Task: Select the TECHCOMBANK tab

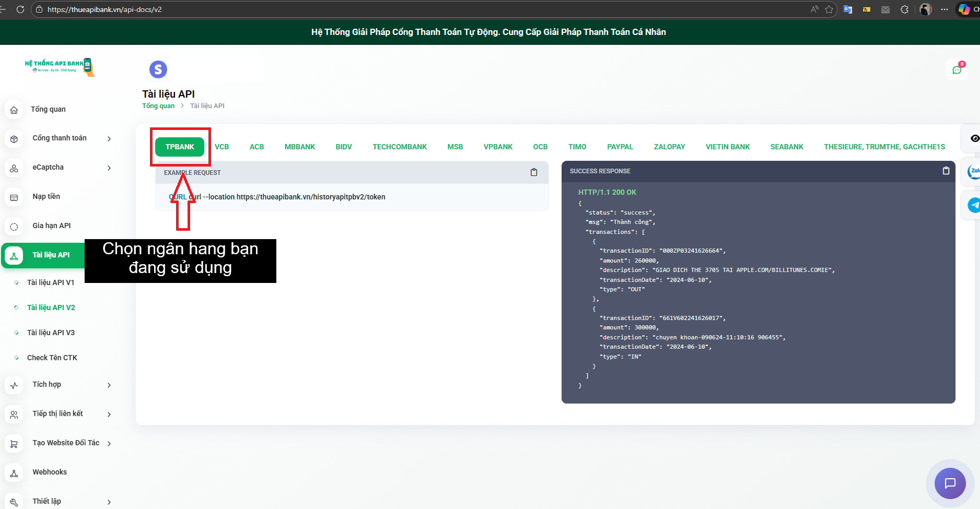Action: [399, 147]
